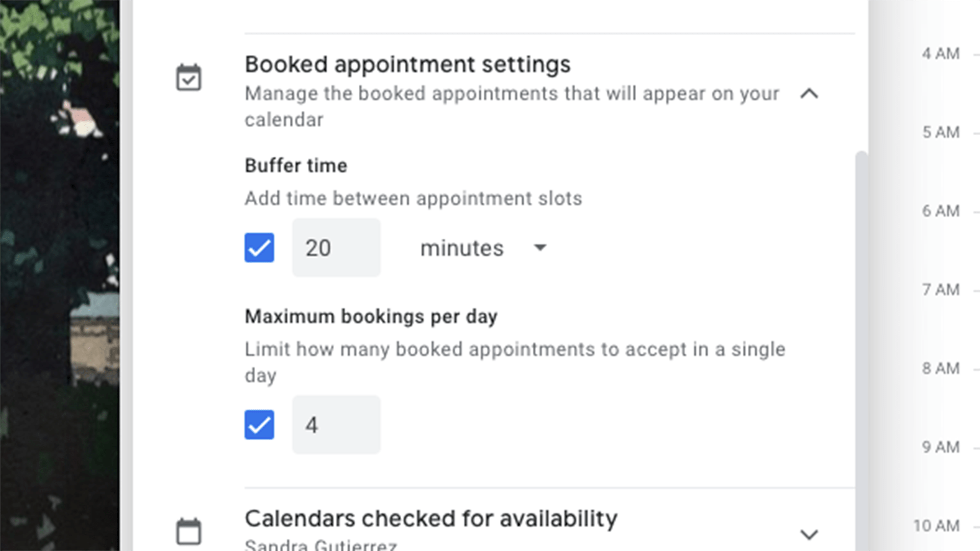Click the Booked appointment settings heading
The height and width of the screenshot is (551, 980).
click(408, 65)
